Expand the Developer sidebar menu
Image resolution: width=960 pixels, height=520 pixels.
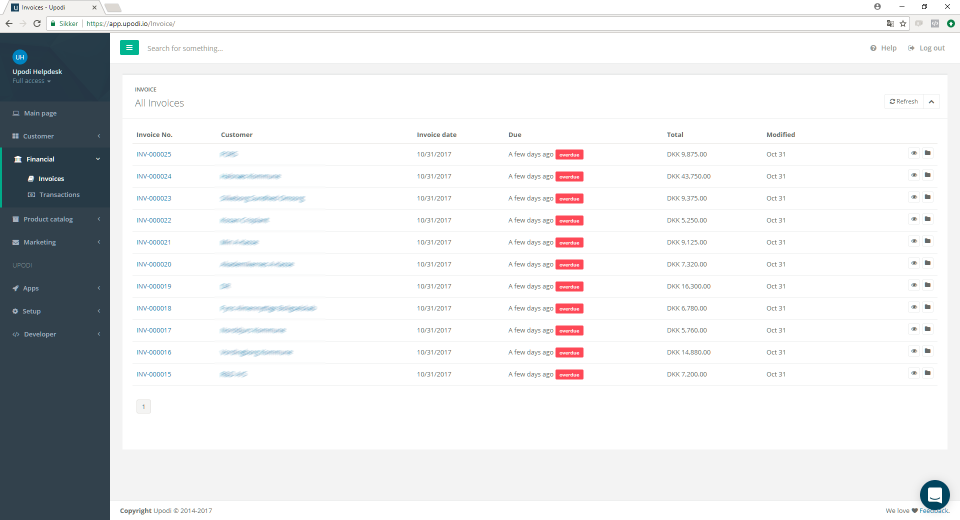(55, 334)
